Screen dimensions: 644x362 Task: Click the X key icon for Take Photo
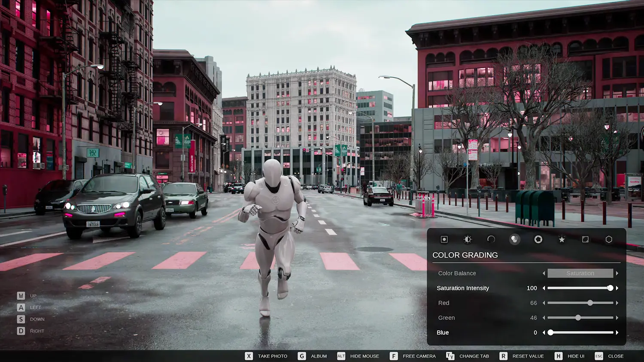tap(249, 356)
